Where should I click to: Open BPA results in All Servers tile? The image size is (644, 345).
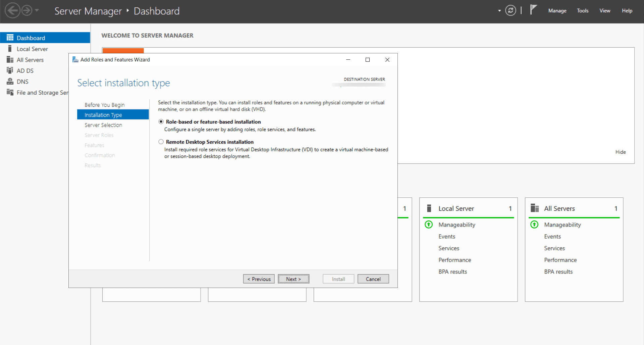558,272
